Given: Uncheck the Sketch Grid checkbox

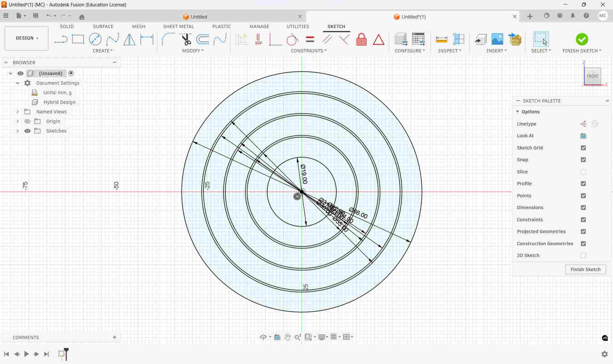Looking at the screenshot, I should pyautogui.click(x=583, y=148).
